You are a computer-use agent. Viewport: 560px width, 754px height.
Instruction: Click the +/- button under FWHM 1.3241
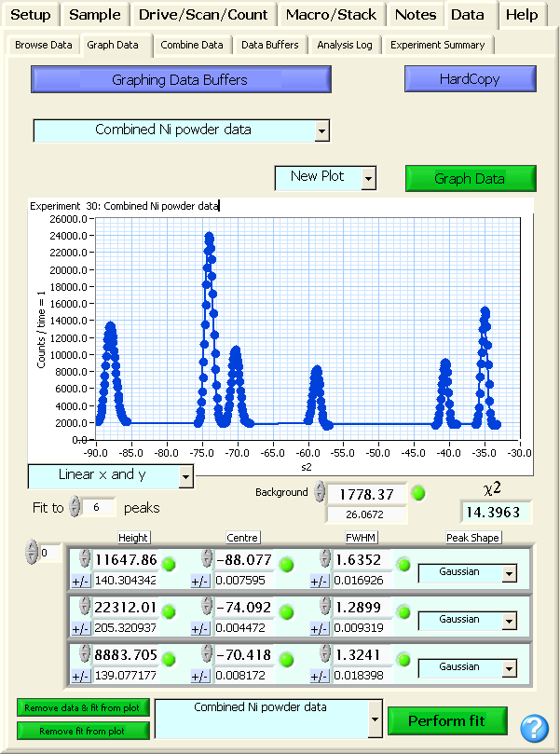click(320, 676)
